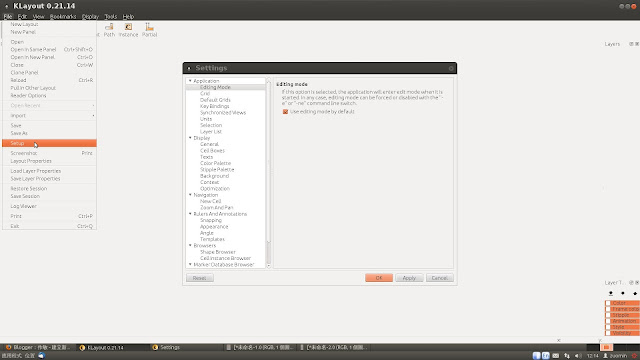Choose Setup from the File menu
This screenshot has height=360, width=640.
pos(49,143)
